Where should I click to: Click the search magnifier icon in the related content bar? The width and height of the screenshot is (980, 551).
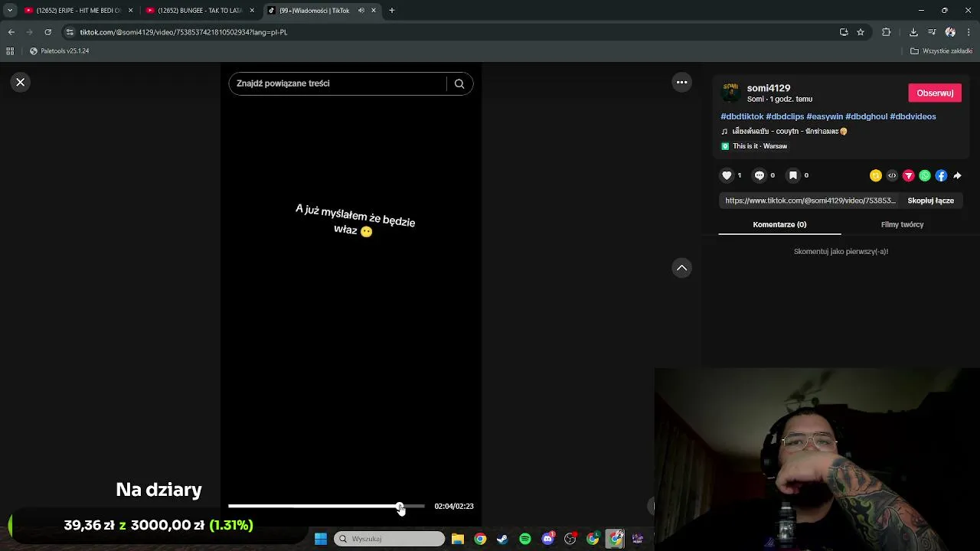click(x=459, y=83)
